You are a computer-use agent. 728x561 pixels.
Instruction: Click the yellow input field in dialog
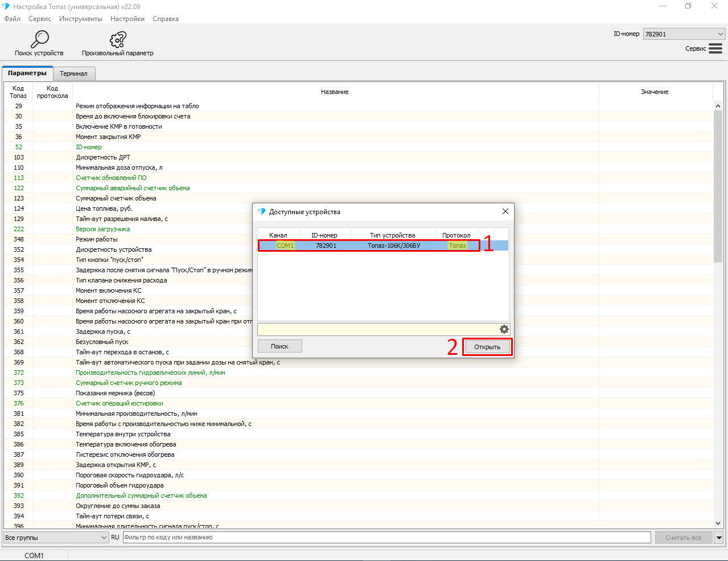coord(378,329)
